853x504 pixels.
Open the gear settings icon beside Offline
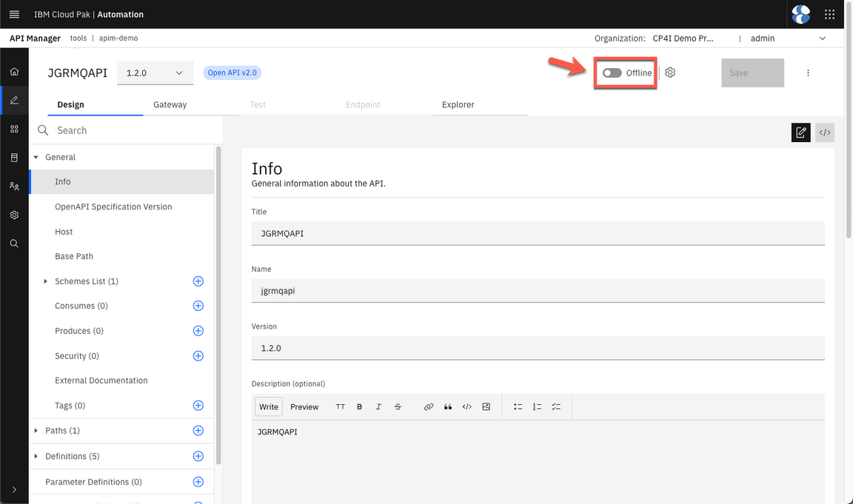(x=670, y=73)
